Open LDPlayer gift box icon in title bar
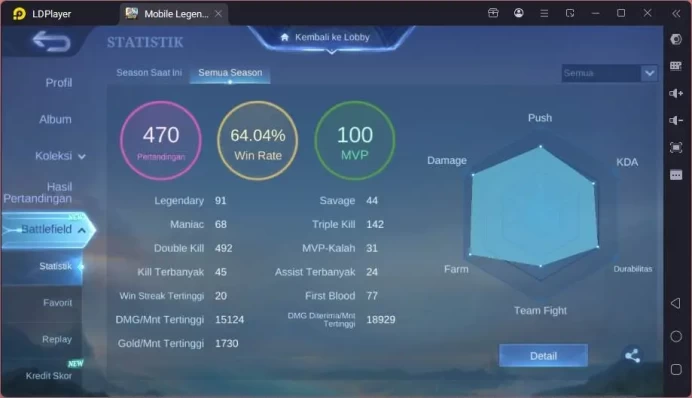 (x=493, y=13)
